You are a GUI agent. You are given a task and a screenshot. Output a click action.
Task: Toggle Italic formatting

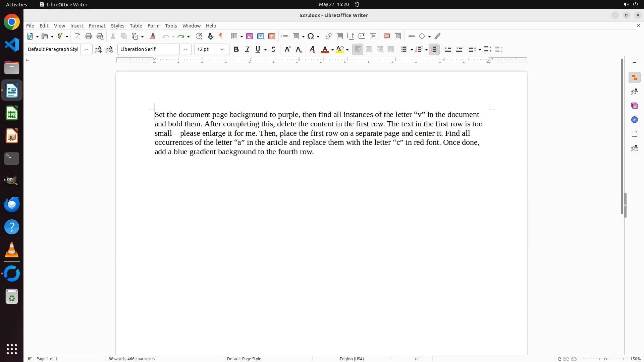(247, 49)
